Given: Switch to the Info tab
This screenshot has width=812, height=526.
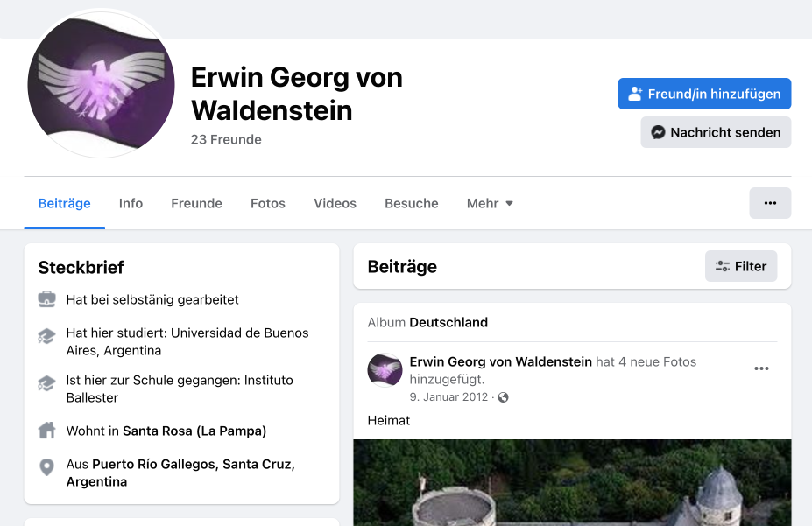Looking at the screenshot, I should [x=131, y=203].
